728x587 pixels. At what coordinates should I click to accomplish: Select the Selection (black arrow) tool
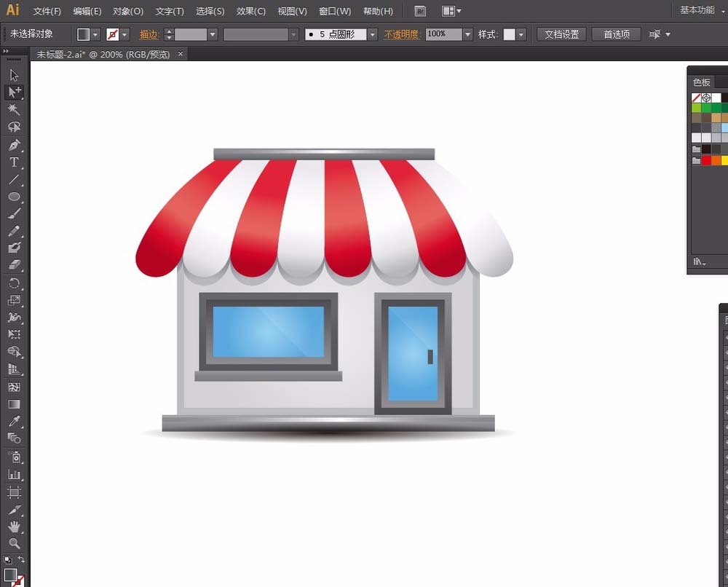coord(14,75)
